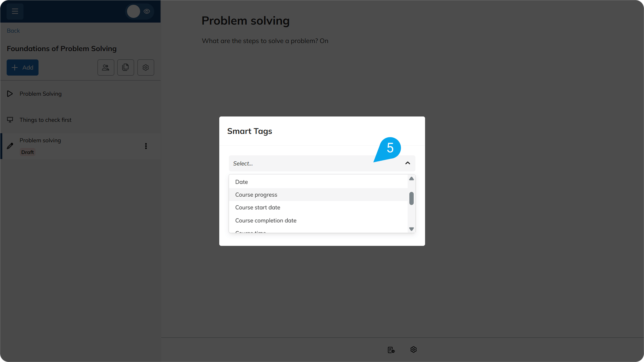644x362 pixels.
Task: Choose Date from the Smart Tags list
Action: click(x=241, y=182)
